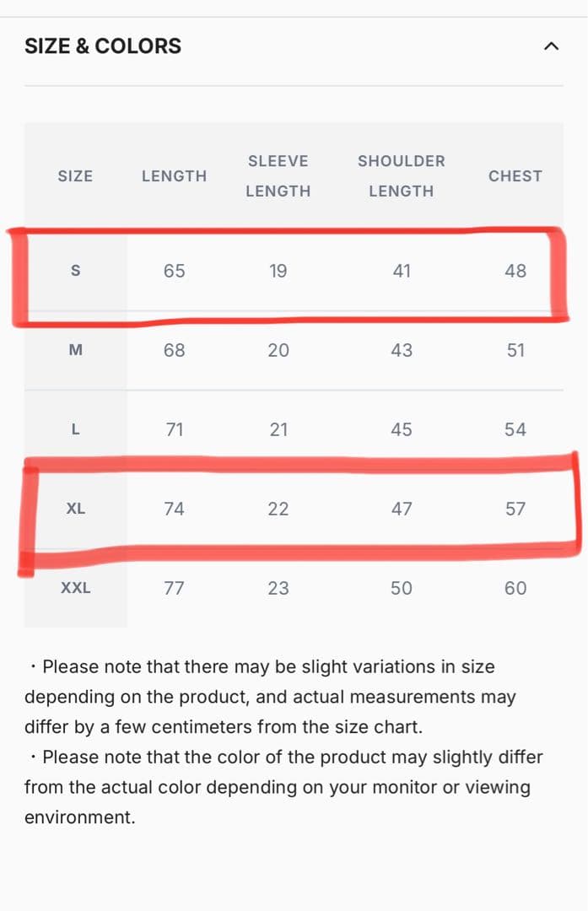
Task: Select the S size row label
Action: pos(75,271)
